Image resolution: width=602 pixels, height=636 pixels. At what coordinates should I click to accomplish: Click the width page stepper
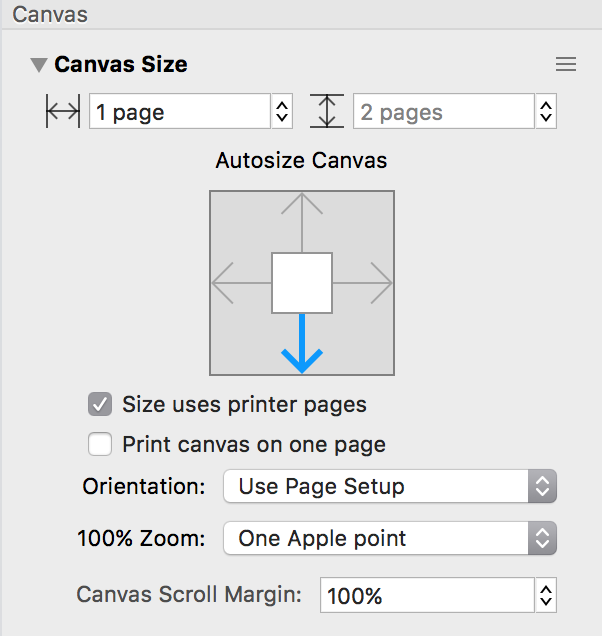[282, 111]
